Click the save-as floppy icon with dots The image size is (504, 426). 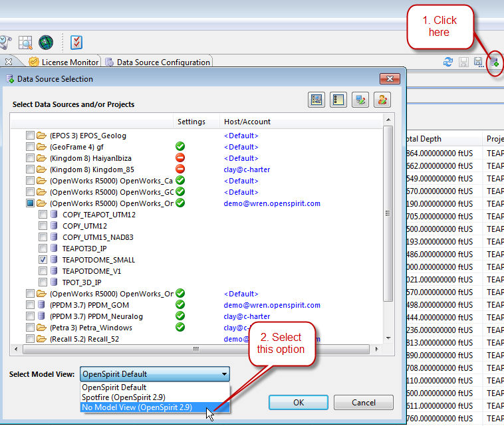tap(479, 62)
